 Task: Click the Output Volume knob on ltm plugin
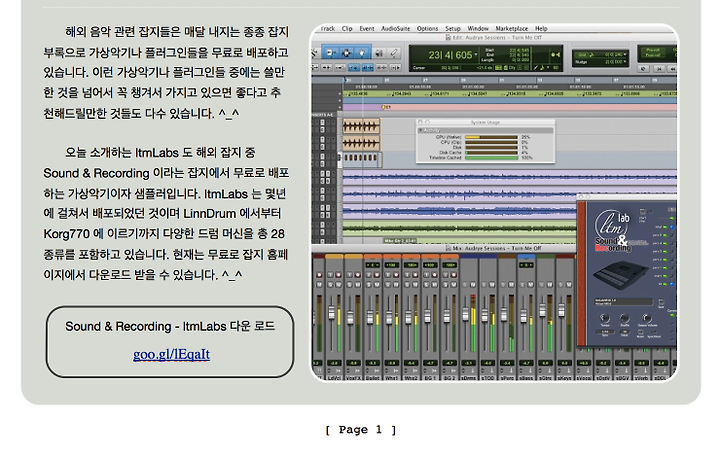click(647, 318)
